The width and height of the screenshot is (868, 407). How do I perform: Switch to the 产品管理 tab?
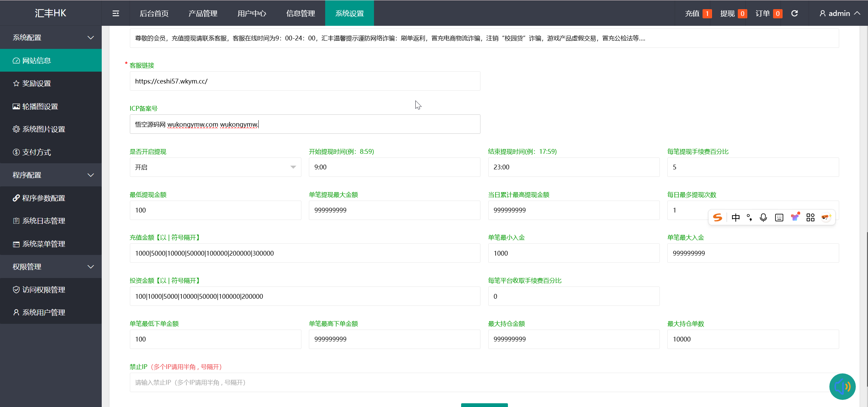(x=203, y=13)
